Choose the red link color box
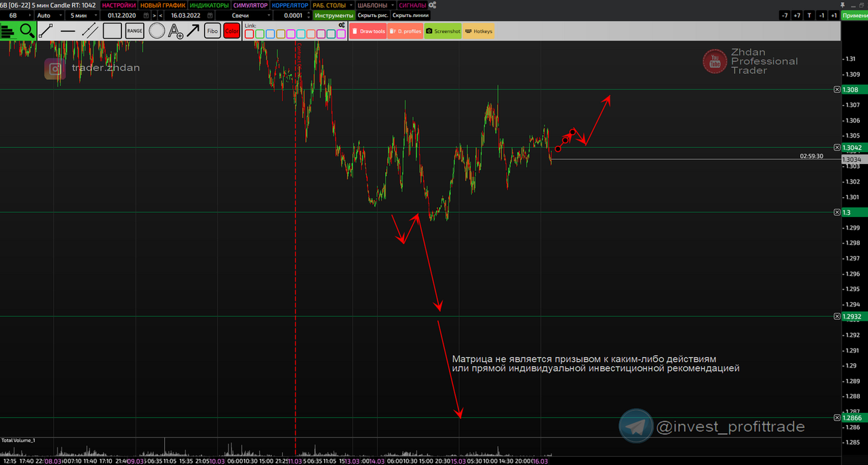Viewport: 868px width, 465px height. (249, 34)
